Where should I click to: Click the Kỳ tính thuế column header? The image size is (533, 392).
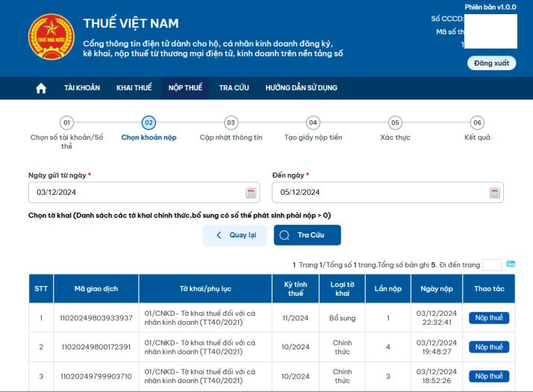296,289
